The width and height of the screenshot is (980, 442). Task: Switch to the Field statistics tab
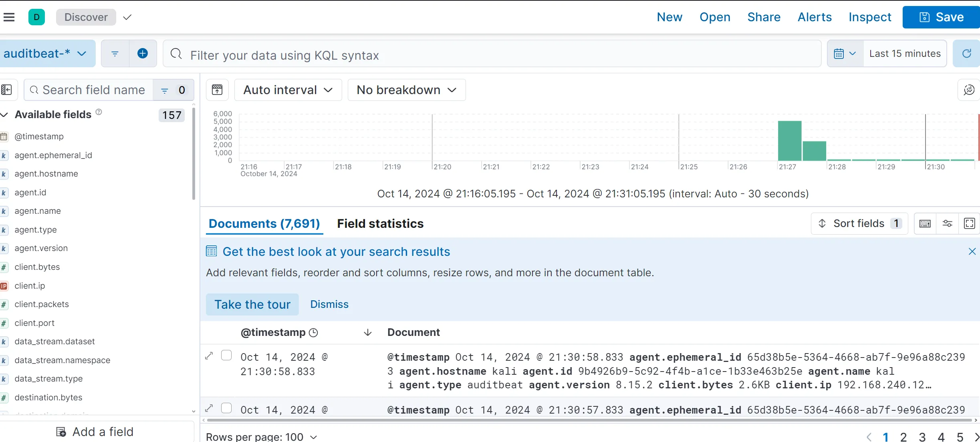click(380, 223)
